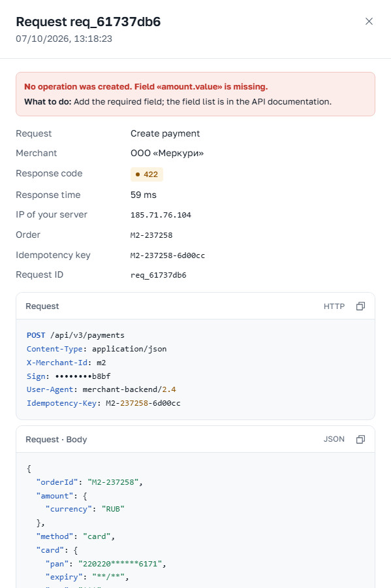Screen dimensions: 391x588
Task: Copy the JSON request body
Action: click(360, 439)
